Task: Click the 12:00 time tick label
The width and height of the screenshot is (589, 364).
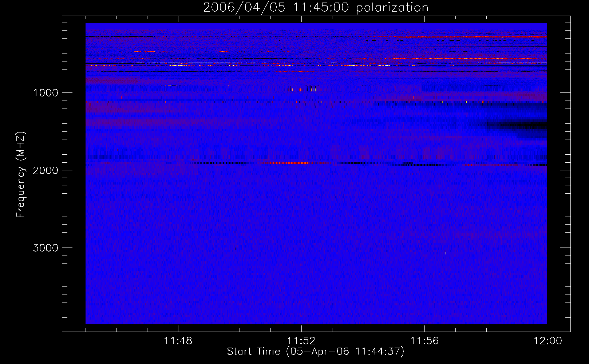Action: coord(548,341)
